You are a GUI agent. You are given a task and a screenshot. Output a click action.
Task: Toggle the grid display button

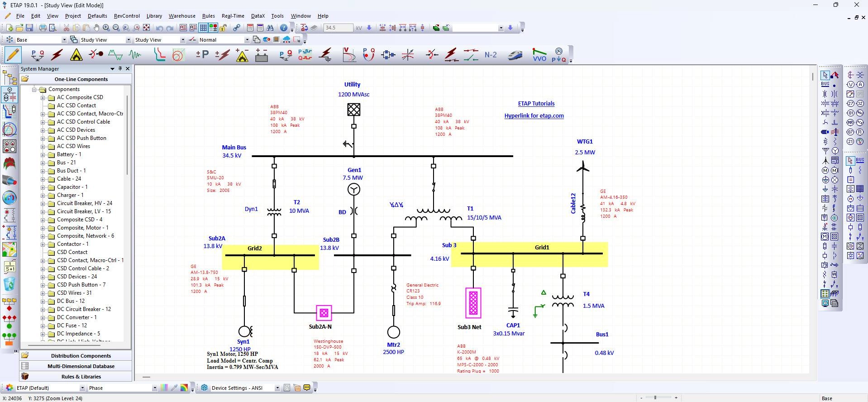pyautogui.click(x=203, y=28)
